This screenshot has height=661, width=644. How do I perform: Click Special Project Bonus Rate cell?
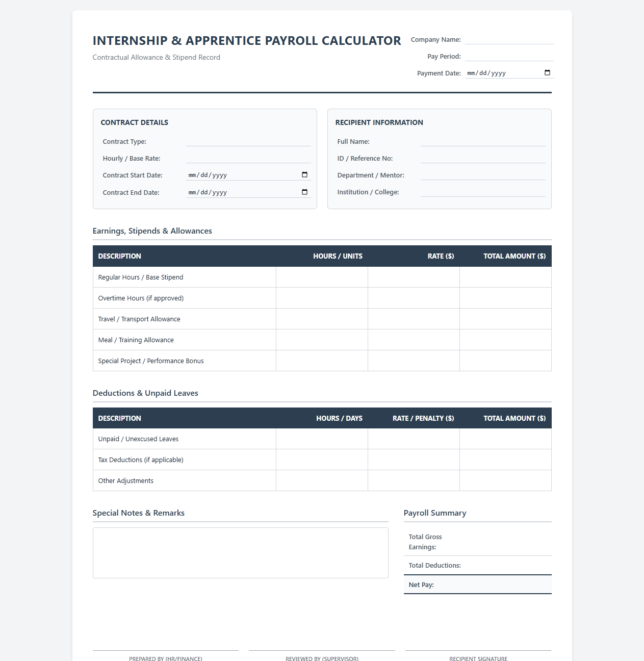(x=414, y=361)
